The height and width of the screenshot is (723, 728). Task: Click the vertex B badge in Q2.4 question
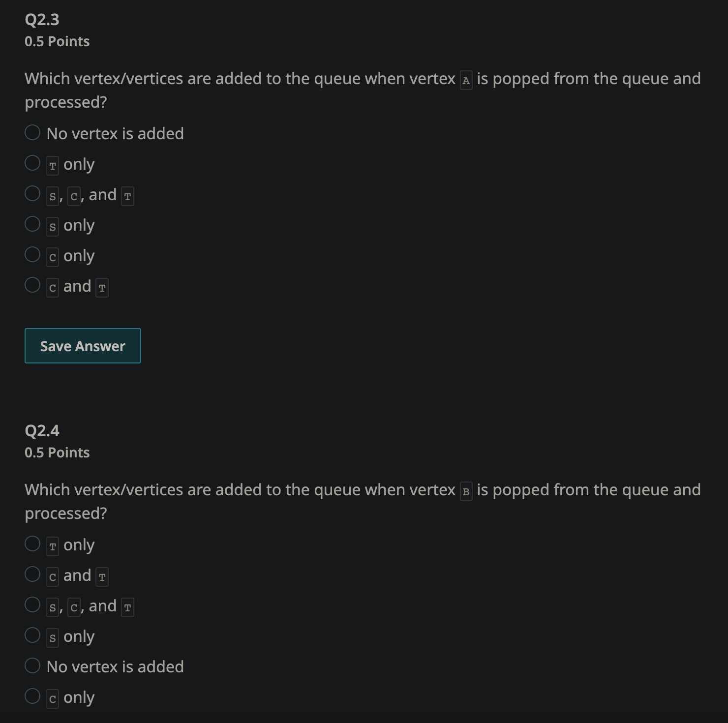point(465,490)
